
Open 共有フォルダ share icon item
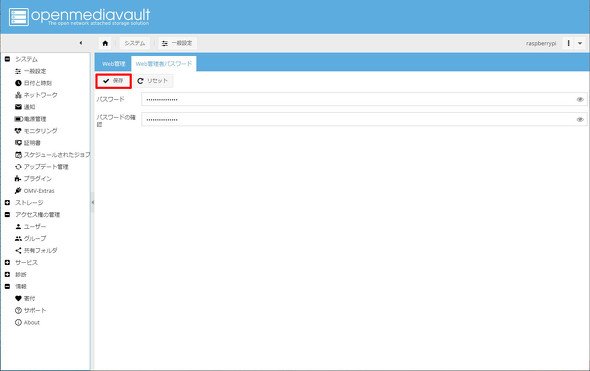[x=36, y=251]
